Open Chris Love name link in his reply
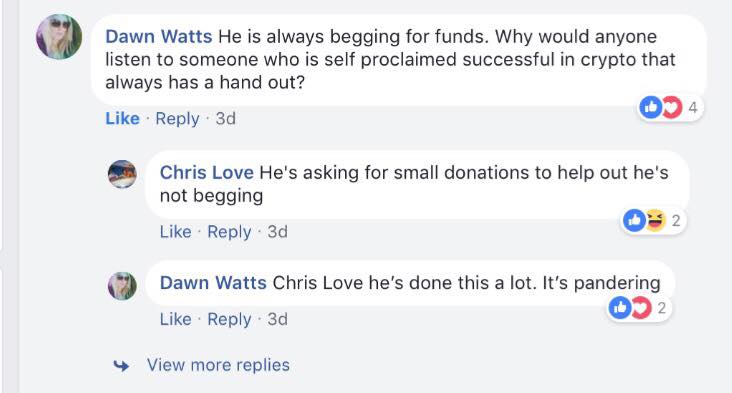Screen dimensions: 732x393 pos(207,173)
